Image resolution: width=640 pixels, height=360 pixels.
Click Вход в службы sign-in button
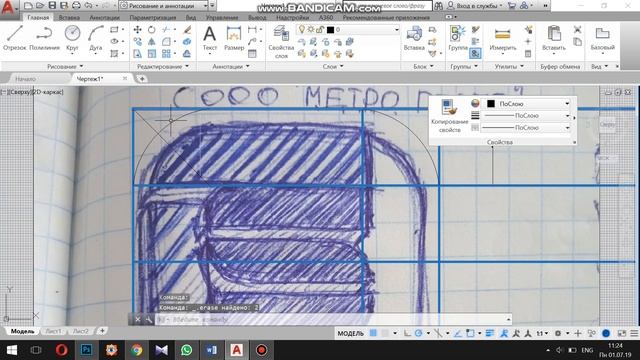475,6
